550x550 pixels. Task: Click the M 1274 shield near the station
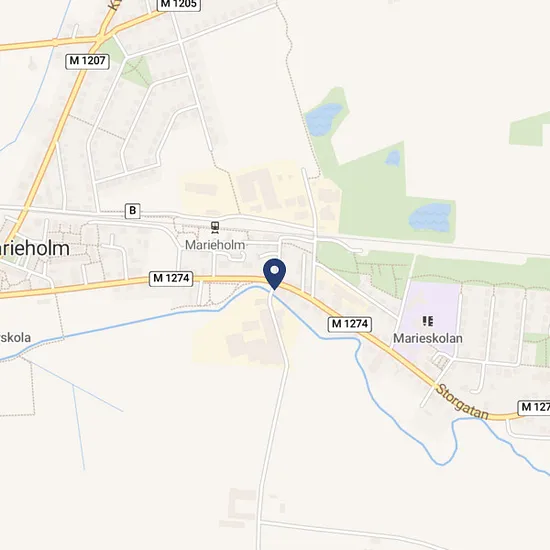pyautogui.click(x=171, y=279)
